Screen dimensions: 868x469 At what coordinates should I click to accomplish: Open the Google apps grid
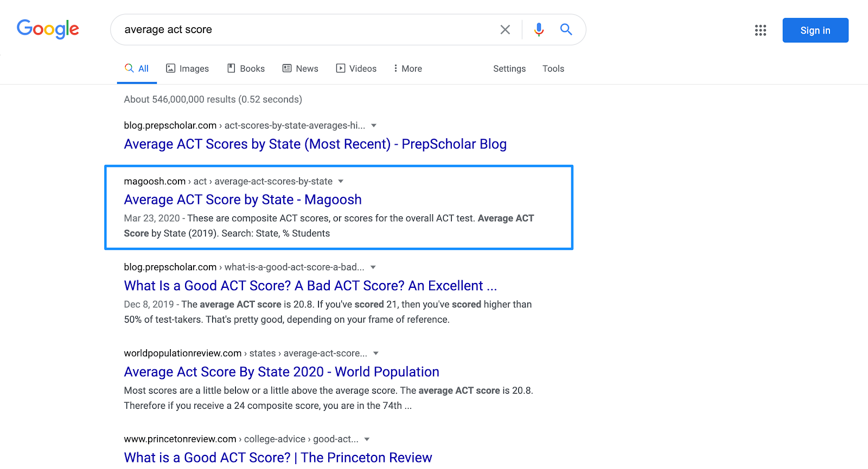[x=761, y=30]
